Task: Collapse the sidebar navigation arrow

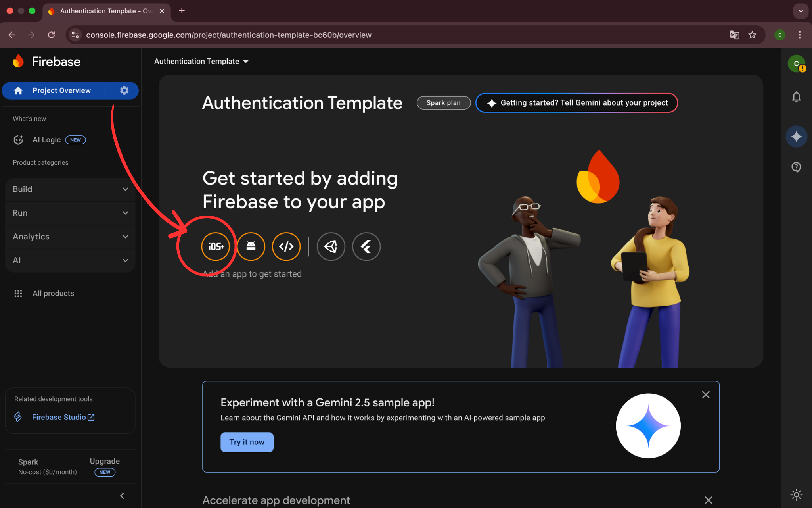Action: (122, 496)
